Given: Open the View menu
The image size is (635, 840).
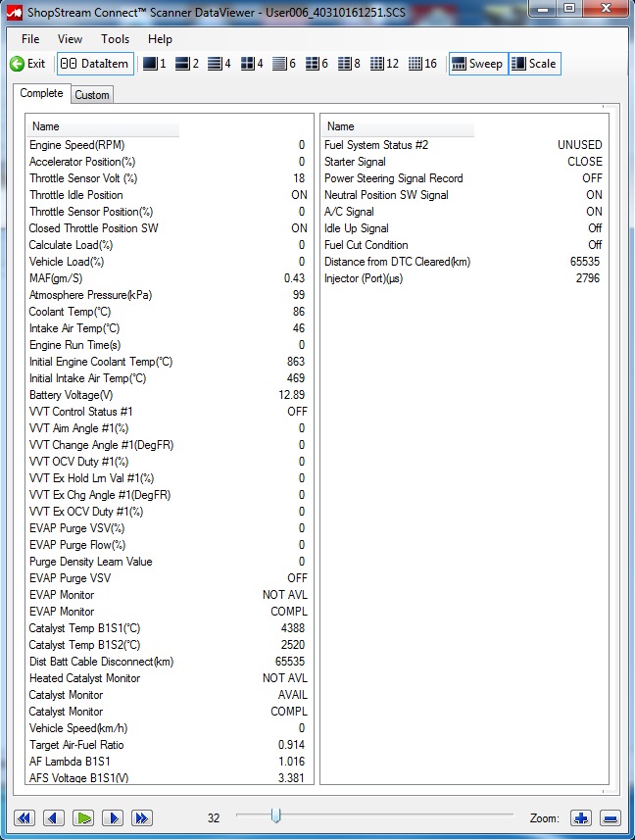Looking at the screenshot, I should point(71,39).
